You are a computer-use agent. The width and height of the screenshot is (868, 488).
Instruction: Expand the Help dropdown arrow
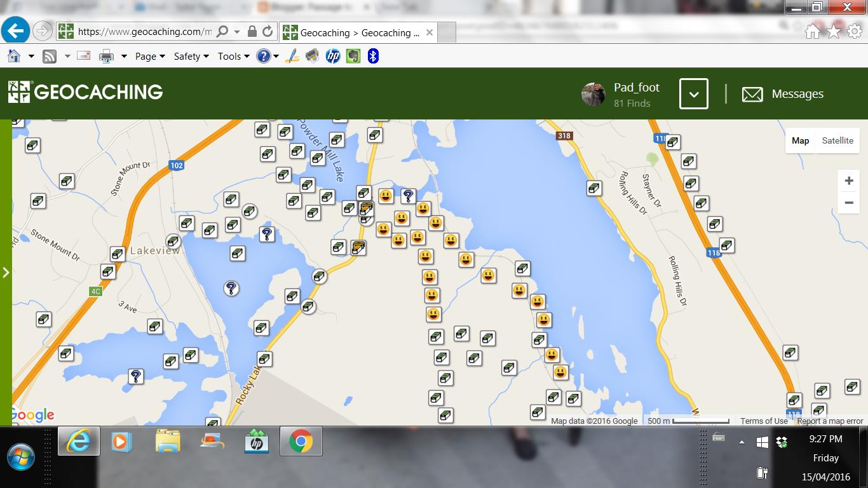(x=276, y=57)
